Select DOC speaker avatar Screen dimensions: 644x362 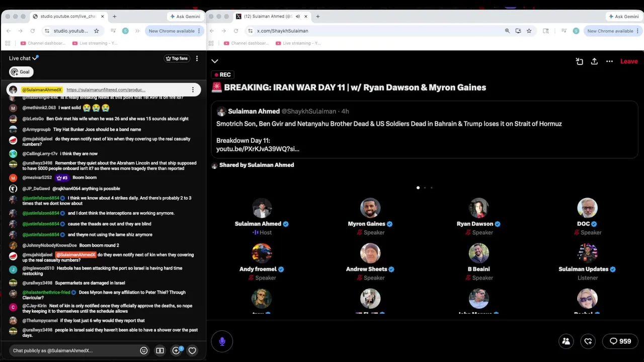click(587, 208)
